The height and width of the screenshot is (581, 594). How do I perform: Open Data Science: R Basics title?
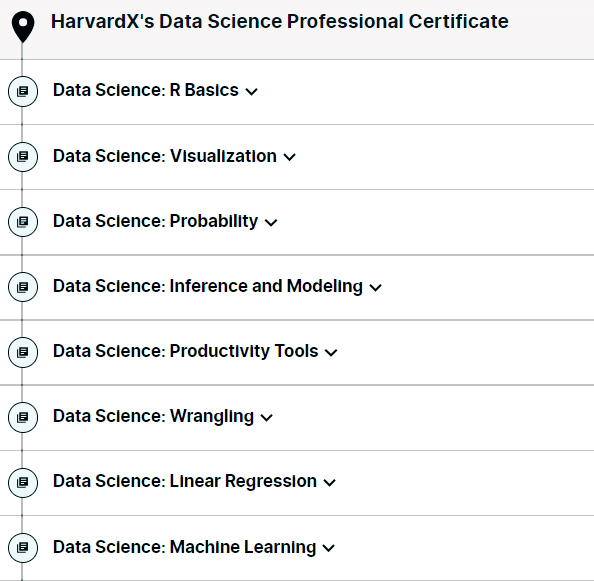point(146,90)
